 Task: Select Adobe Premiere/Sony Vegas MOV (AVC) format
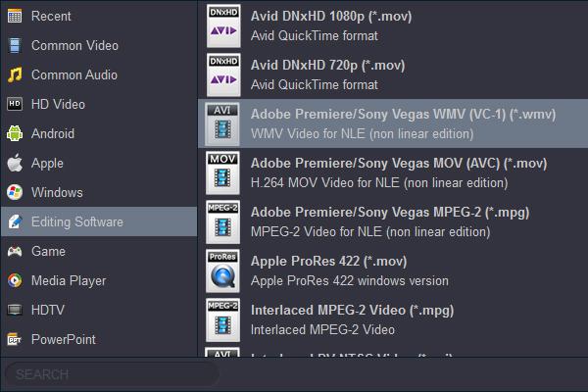pyautogui.click(x=393, y=172)
